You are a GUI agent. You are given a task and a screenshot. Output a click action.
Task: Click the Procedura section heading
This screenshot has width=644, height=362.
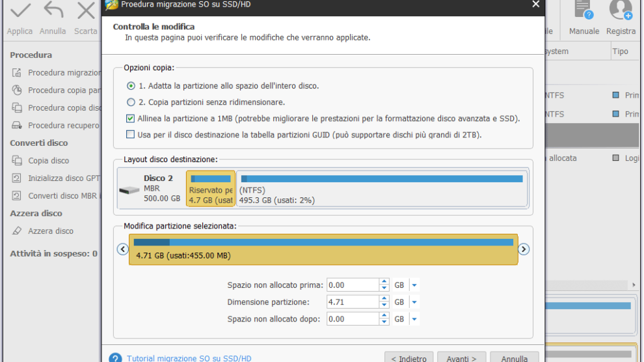click(x=31, y=55)
